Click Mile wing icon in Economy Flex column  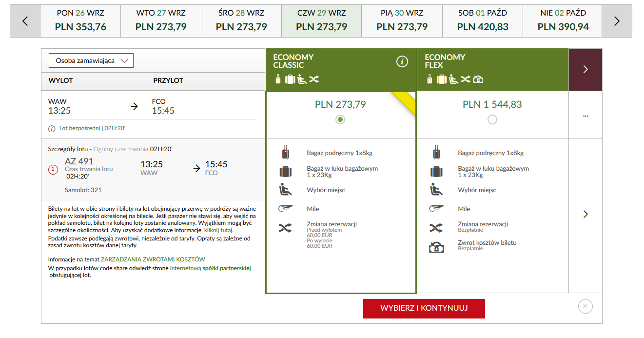click(x=436, y=209)
